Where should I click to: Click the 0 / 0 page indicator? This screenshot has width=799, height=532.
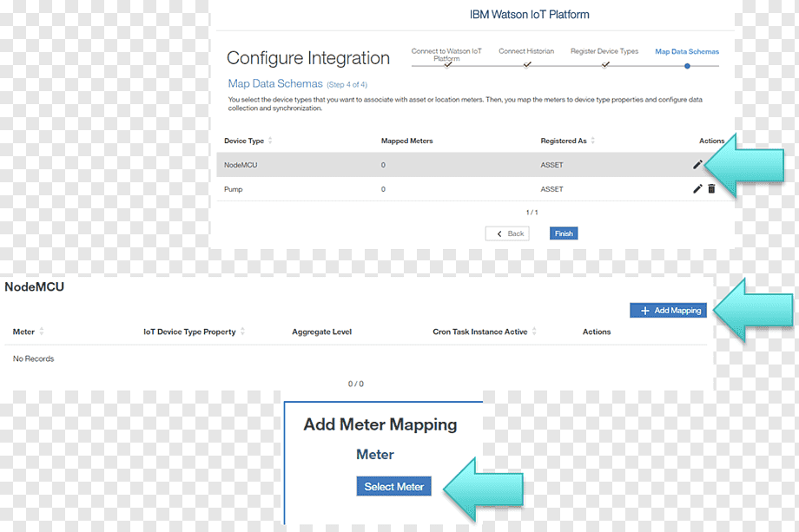coord(356,384)
